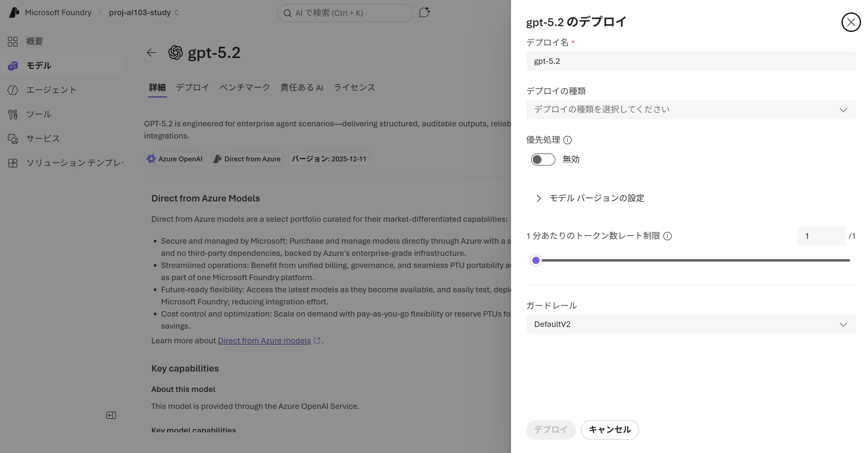Open the ガードレール DefaultV2 dropdown
The height and width of the screenshot is (453, 868).
(x=691, y=324)
